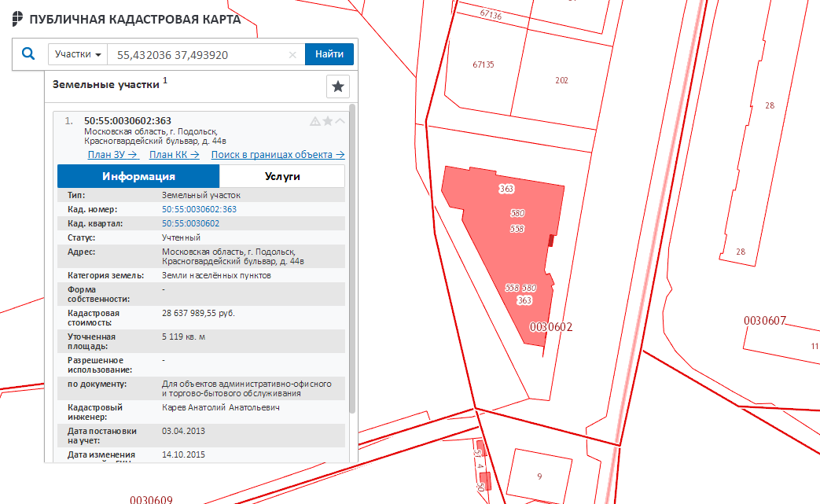Image resolution: width=820 pixels, height=504 pixels.
Task: Clear the search field with X
Action: pyautogui.click(x=292, y=55)
